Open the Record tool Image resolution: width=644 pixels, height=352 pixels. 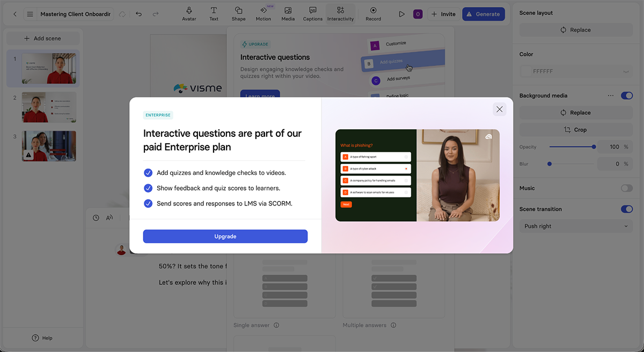pyautogui.click(x=374, y=14)
